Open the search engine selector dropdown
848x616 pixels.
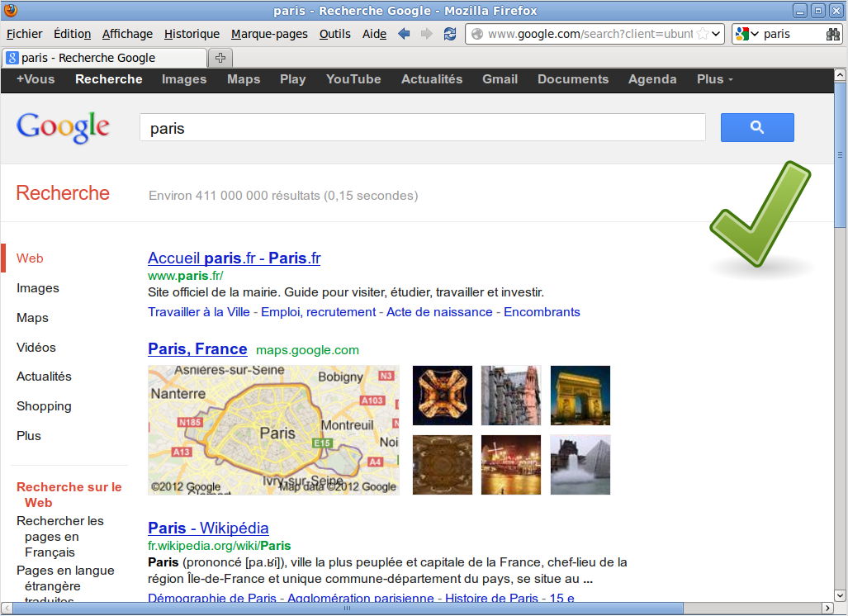746,34
